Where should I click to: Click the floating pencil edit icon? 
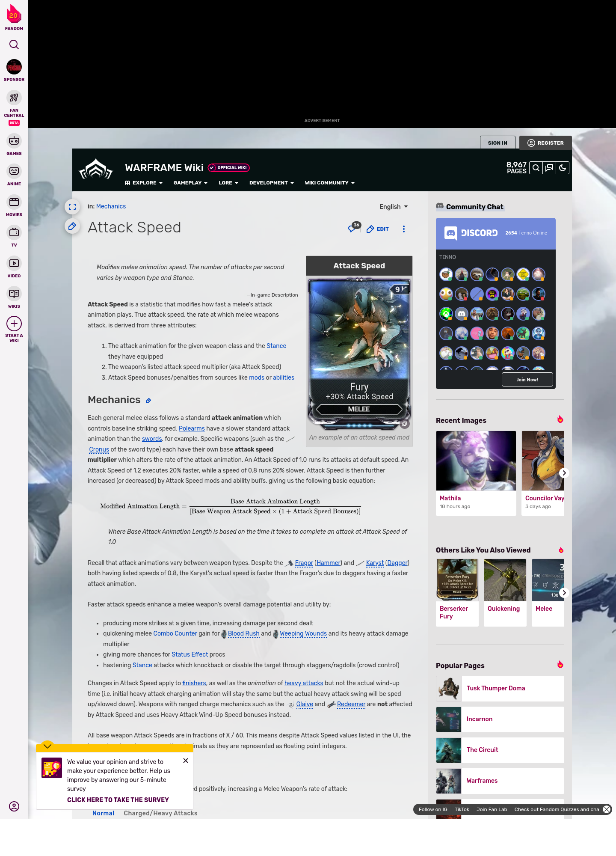point(72,226)
